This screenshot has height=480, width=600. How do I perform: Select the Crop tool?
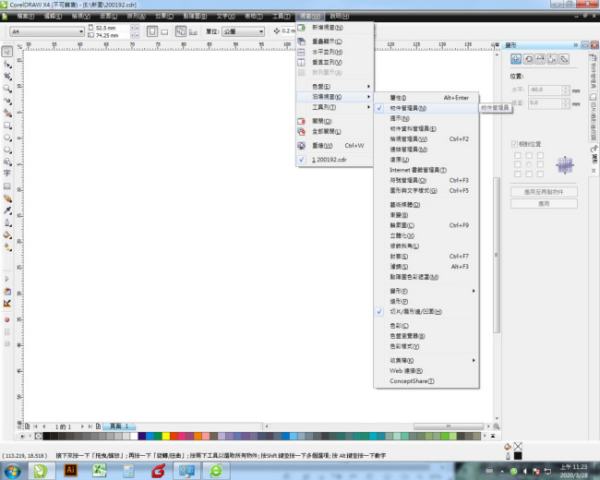point(7,77)
